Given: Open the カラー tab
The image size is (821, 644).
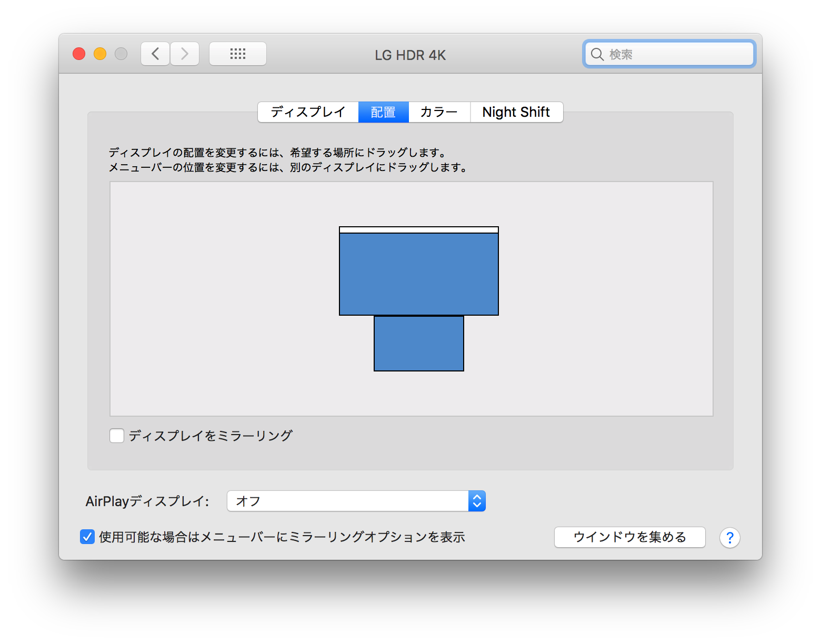Looking at the screenshot, I should pyautogui.click(x=439, y=112).
